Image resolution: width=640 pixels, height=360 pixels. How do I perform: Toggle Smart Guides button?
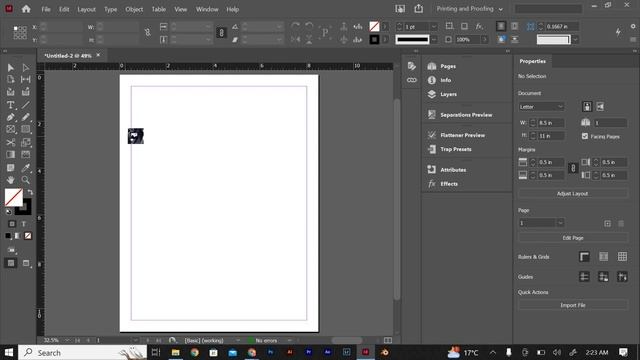point(622,277)
